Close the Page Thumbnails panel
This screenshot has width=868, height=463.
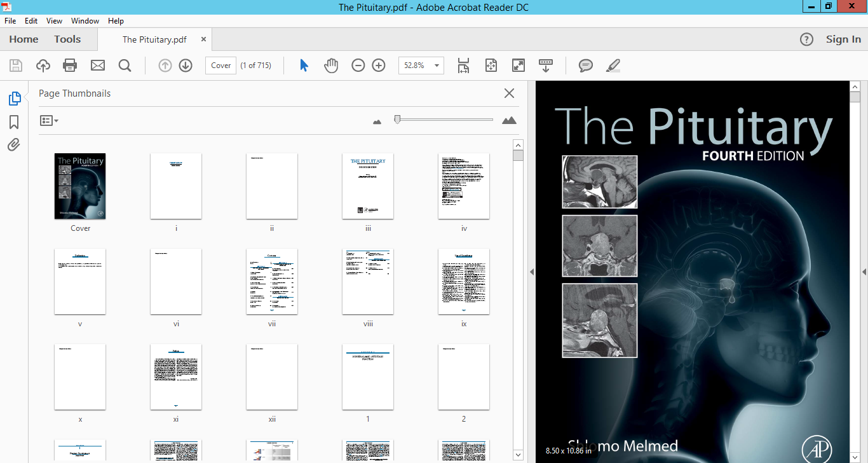(x=509, y=93)
